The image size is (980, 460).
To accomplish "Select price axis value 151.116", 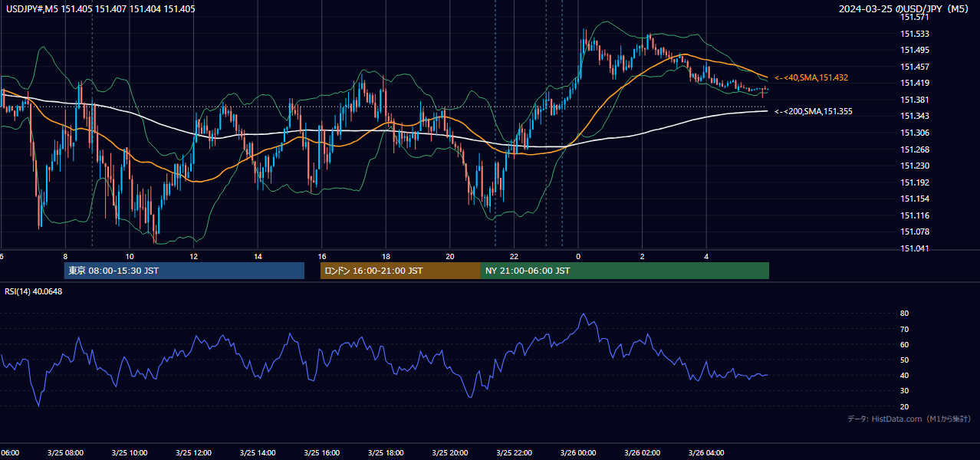I will coord(915,215).
